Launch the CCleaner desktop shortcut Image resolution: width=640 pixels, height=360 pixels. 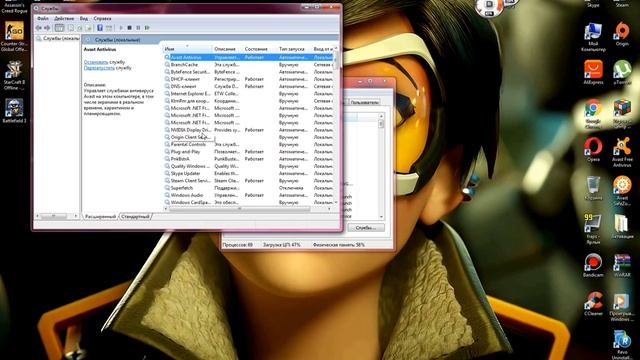[593, 304]
